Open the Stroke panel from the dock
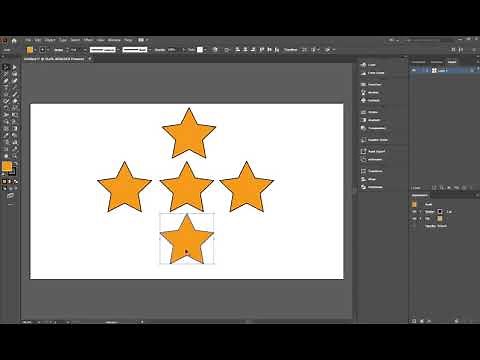The width and height of the screenshot is (480, 360). tap(369, 112)
